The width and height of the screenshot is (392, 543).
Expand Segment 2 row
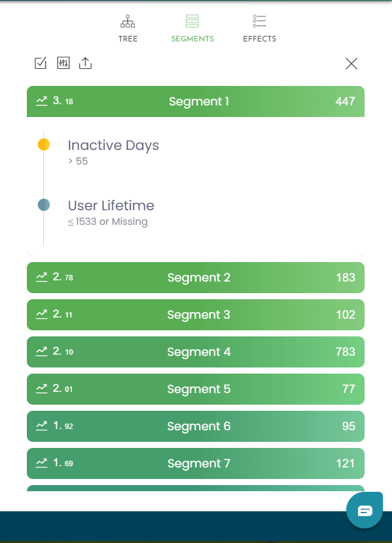point(196,277)
